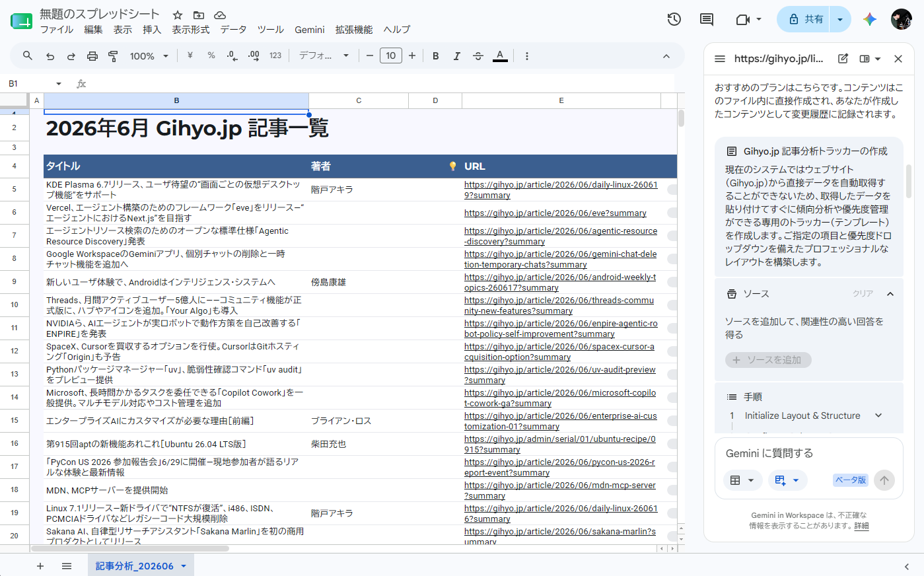Viewport: 924px width, 576px height.
Task: Open the Gemini sparkle icon
Action: coord(870,19)
